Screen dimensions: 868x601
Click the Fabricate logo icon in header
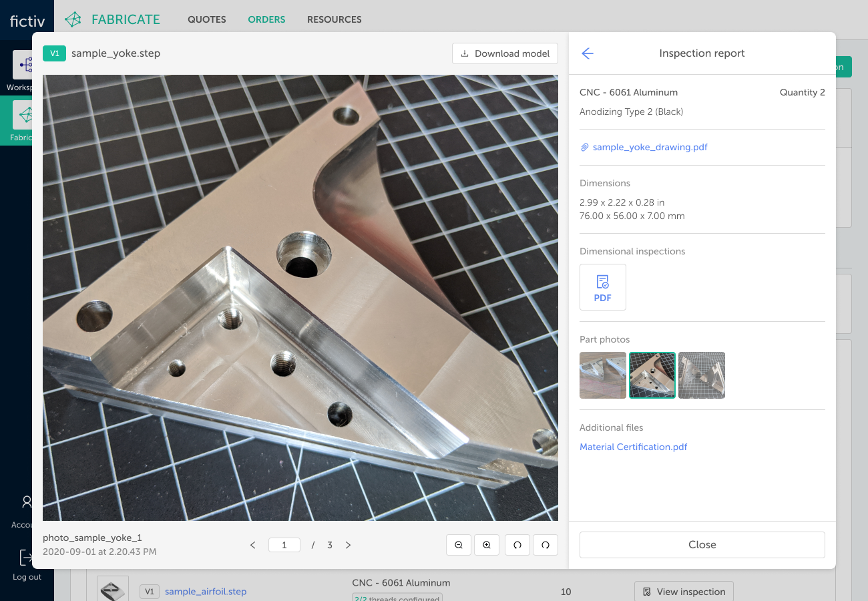click(73, 19)
